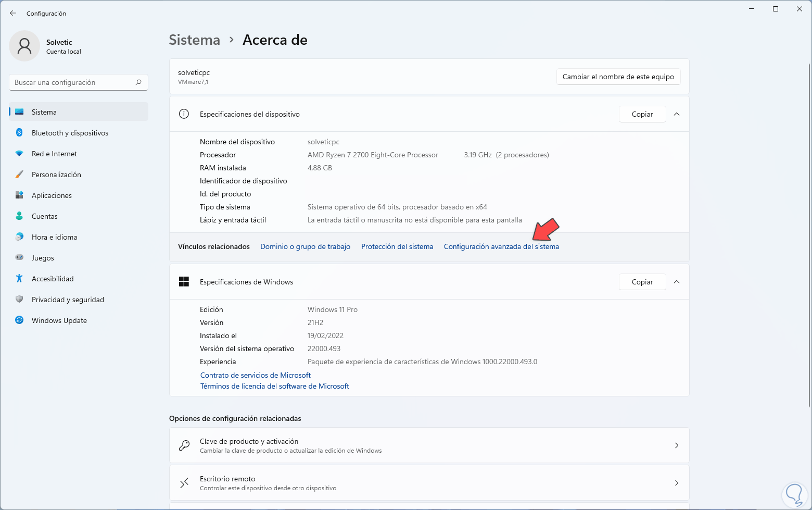Click the Personalización paintbrush icon

pos(19,175)
